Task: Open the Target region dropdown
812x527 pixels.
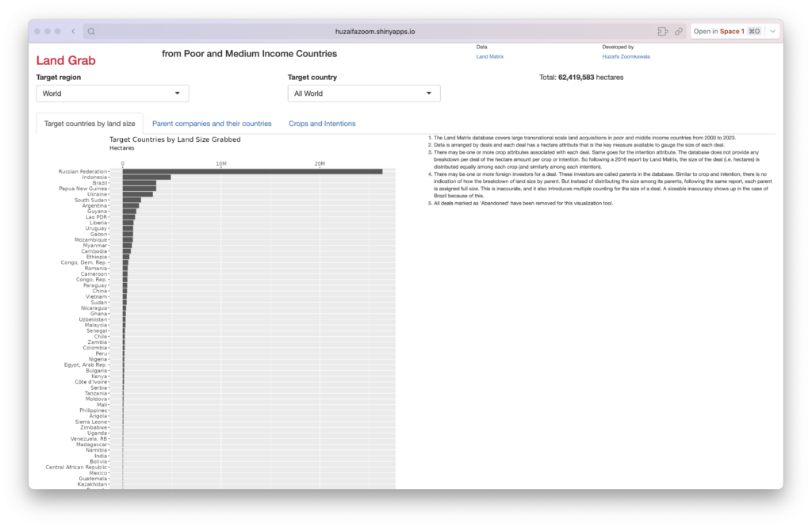Action: click(113, 94)
